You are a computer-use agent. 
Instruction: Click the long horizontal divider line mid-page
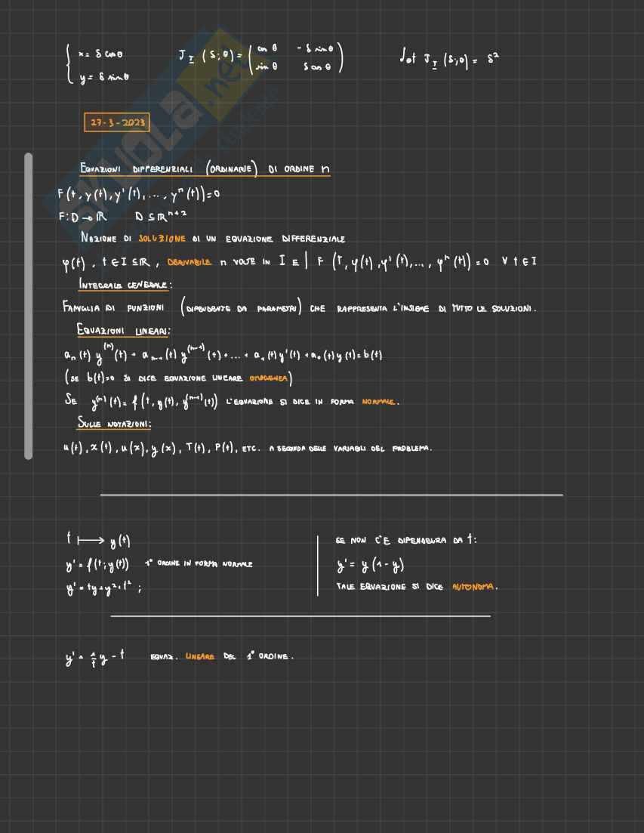331,495
